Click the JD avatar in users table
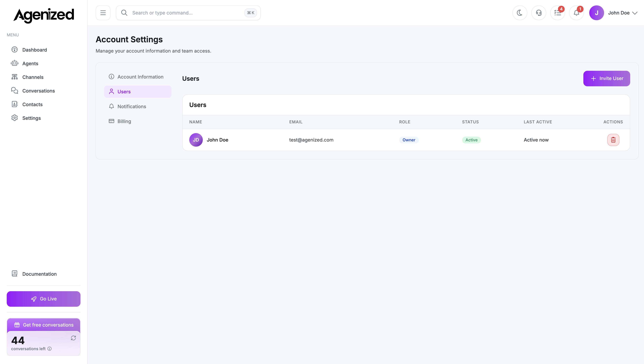Screen dimensions: 644x364 pos(196,140)
